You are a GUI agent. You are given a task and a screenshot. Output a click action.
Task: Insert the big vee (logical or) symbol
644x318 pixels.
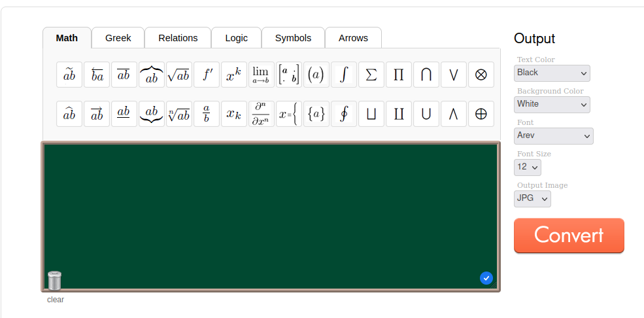coord(454,75)
